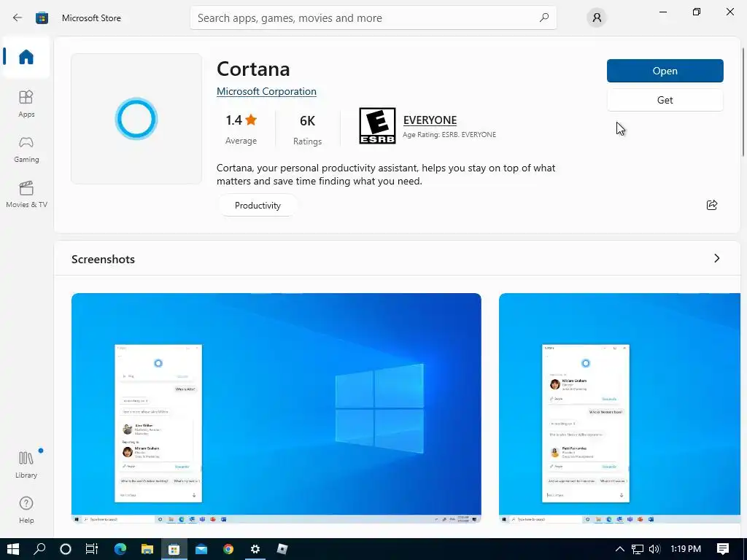The image size is (747, 560).
Task: Open File Explorer from taskbar
Action: [x=147, y=549]
